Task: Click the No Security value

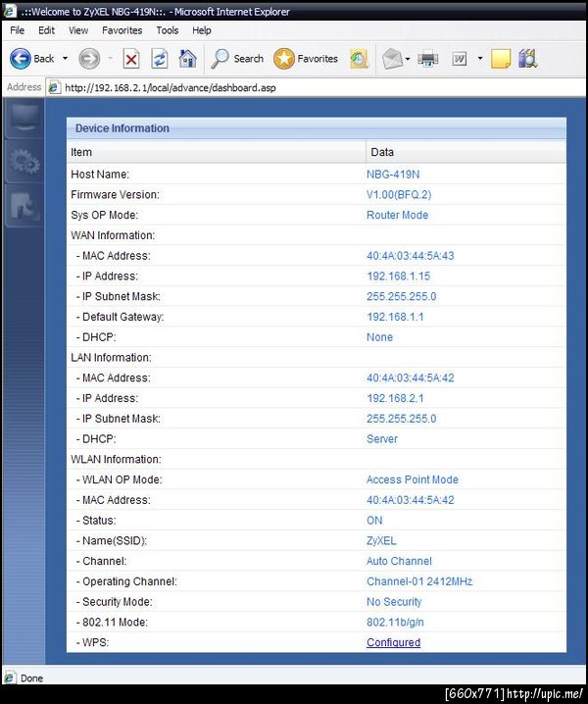Action: tap(394, 602)
